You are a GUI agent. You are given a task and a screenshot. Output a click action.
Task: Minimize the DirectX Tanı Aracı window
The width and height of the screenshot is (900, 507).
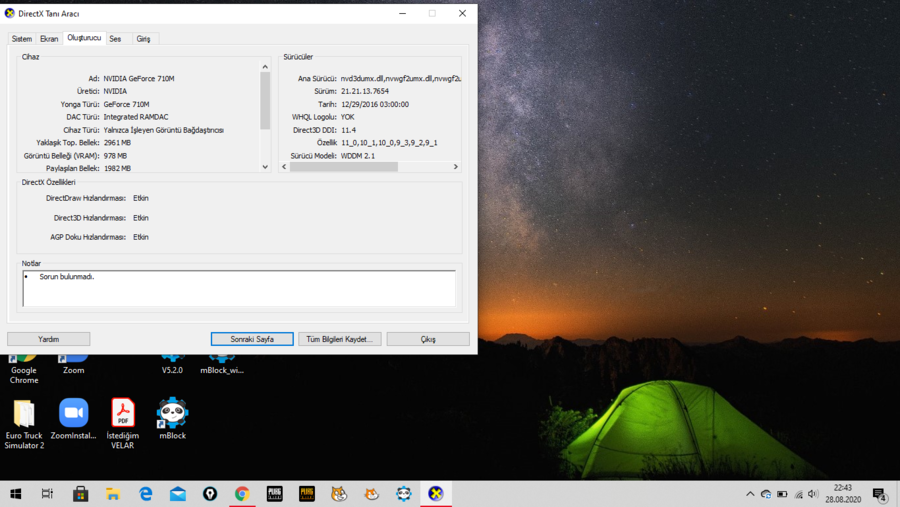coord(402,13)
